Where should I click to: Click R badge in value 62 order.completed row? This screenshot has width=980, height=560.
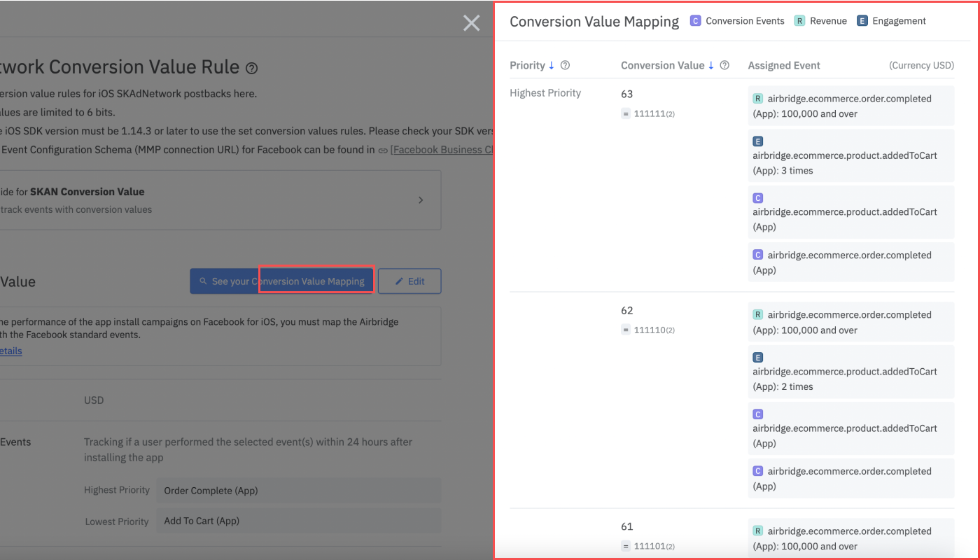pos(757,315)
